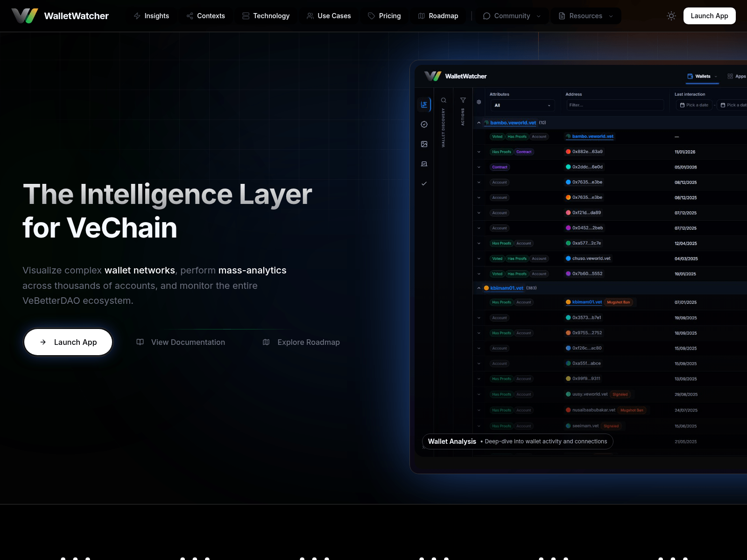Expand the 0x7b60...5552 row chevron
The height and width of the screenshot is (560, 747).
479,274
